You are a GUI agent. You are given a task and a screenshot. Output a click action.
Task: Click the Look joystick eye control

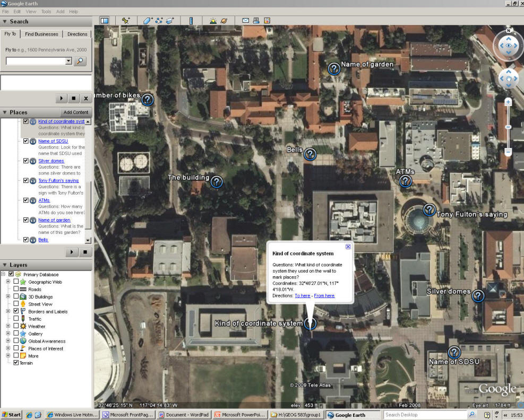pos(508,46)
